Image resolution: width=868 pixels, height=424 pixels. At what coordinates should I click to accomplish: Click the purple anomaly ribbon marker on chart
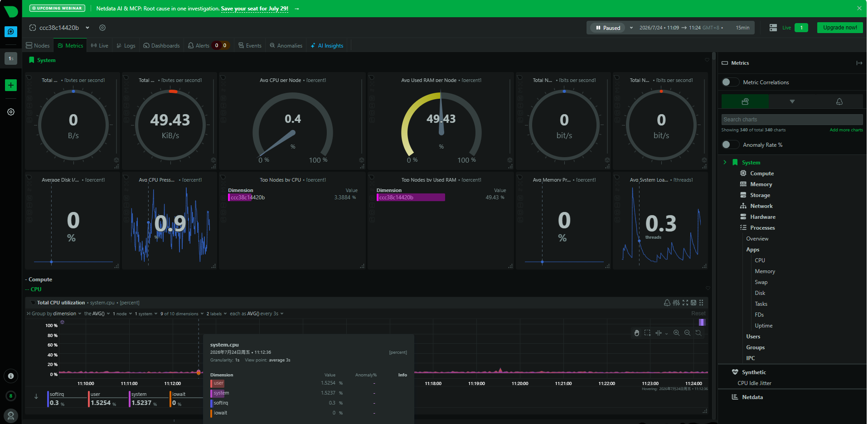[x=702, y=323]
